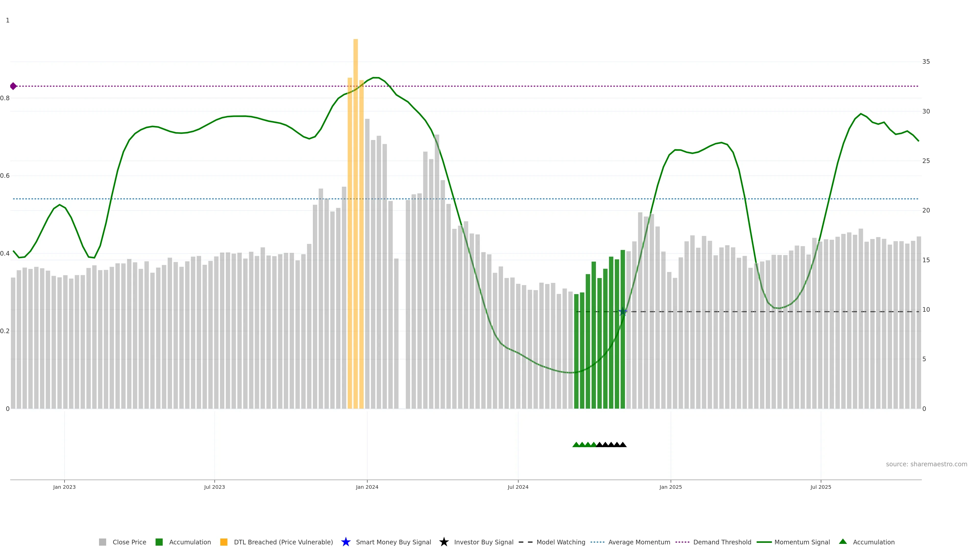Click the gray Close Price legend swatch
Viewport: 980px width, 551px height.
coord(102,542)
